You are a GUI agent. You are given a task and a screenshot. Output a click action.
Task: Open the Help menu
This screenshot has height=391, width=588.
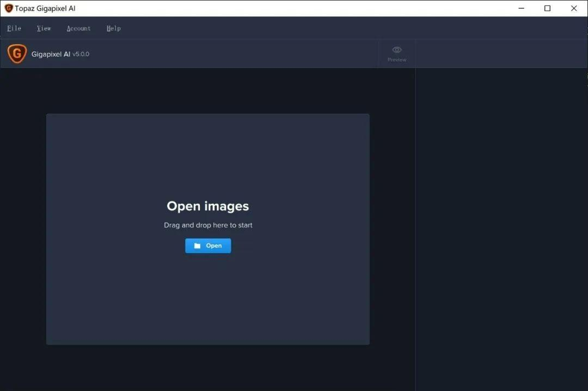[x=113, y=28]
